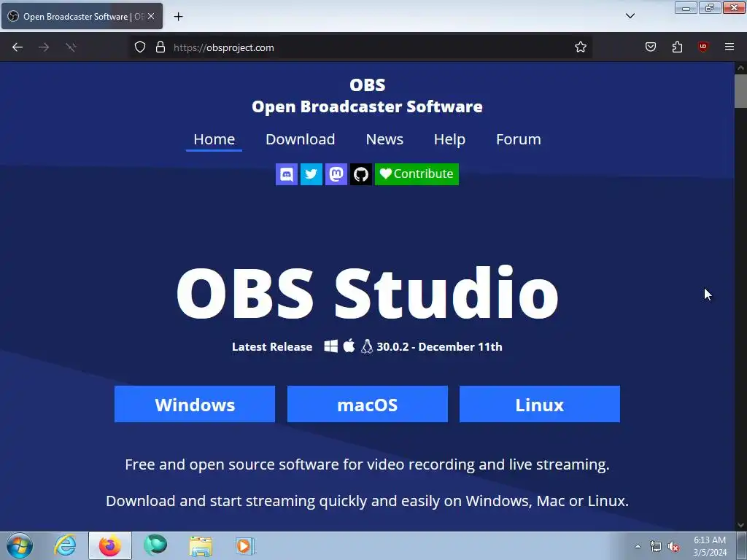Viewport: 747px width, 560px height.
Task: Download OBS Studio for Windows
Action: [x=195, y=404]
